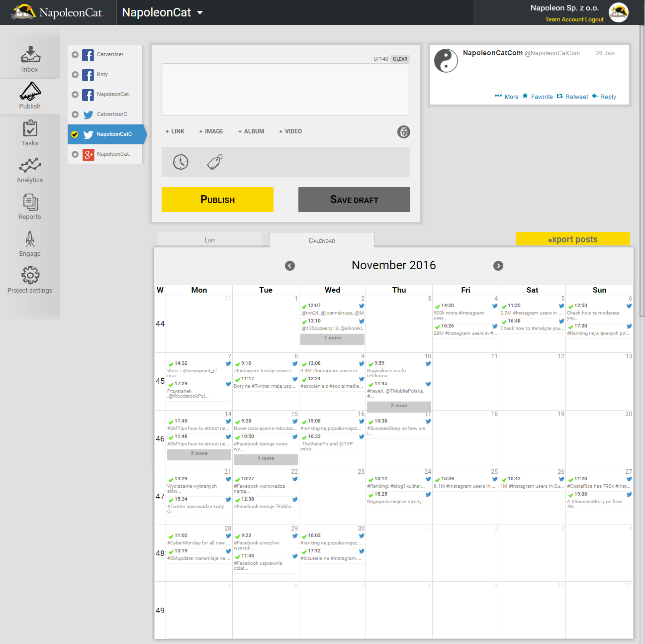Expand '2 more' on November 10
645x644 pixels.
(x=399, y=406)
